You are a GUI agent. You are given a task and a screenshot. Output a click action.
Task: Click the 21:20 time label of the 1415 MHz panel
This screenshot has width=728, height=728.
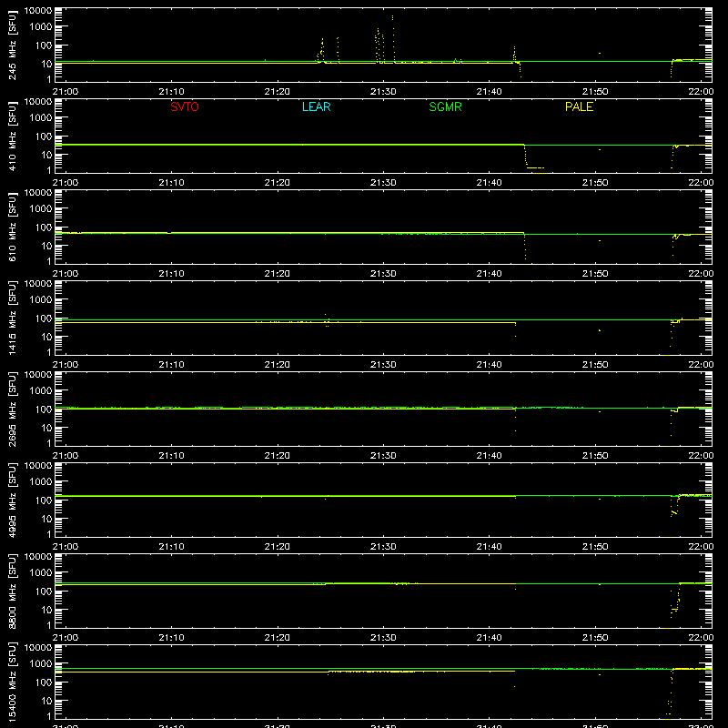278,365
